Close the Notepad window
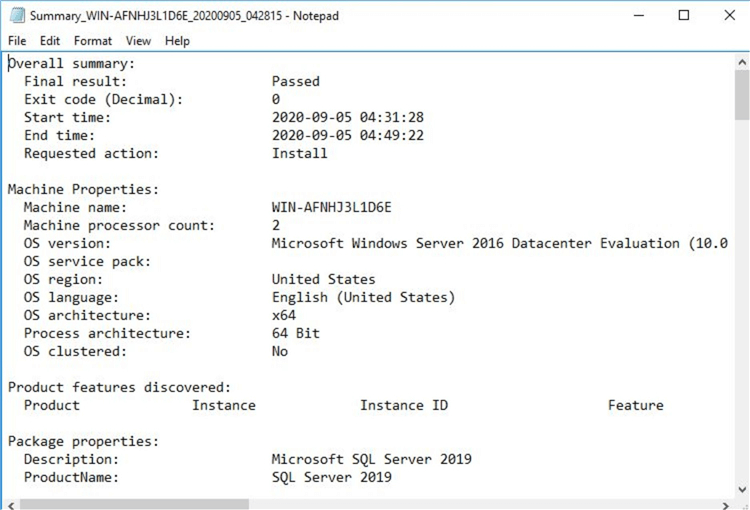The height and width of the screenshot is (510, 750). [x=728, y=16]
